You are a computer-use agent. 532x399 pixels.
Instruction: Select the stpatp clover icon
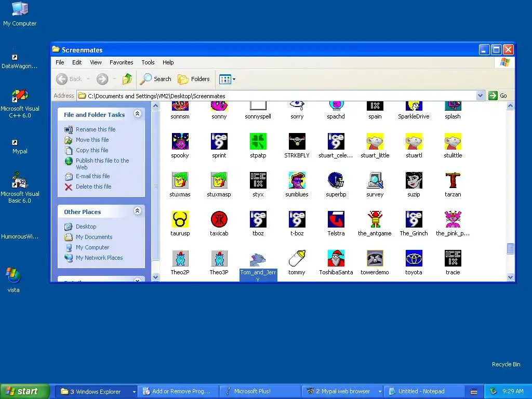[258, 141]
